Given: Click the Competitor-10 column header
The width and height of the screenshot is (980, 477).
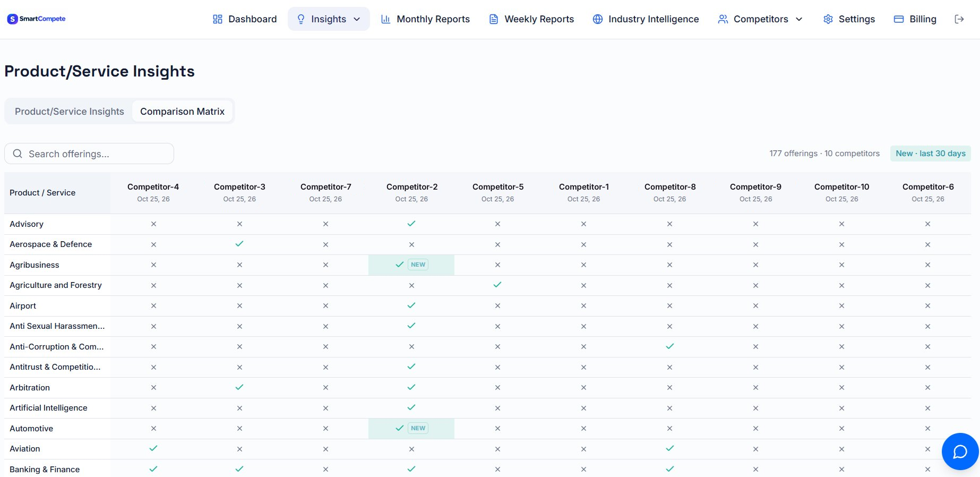Looking at the screenshot, I should 842,192.
